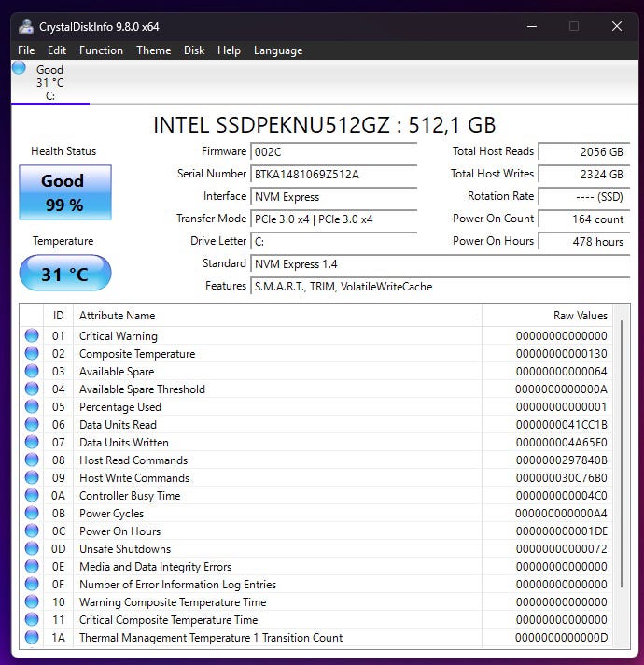Click the status orb for Composite Temperature row
This screenshot has height=665, width=644.
[32, 354]
